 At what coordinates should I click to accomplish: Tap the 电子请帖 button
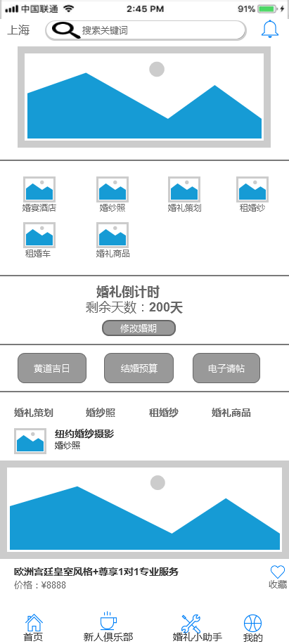click(226, 368)
